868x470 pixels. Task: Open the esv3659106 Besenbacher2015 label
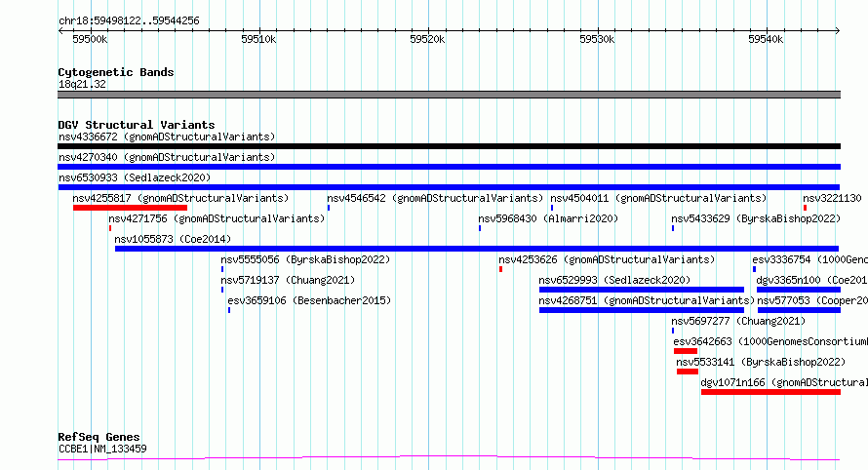[x=309, y=300]
